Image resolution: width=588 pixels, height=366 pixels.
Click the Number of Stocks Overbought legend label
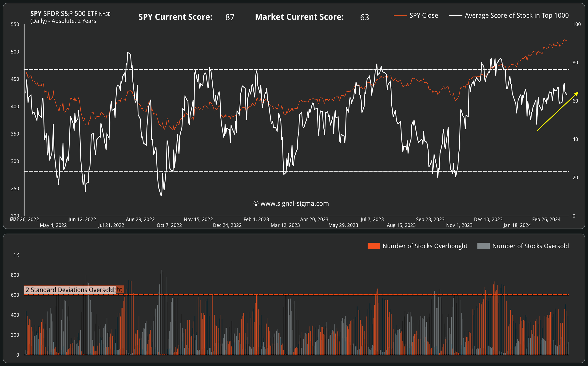point(425,246)
